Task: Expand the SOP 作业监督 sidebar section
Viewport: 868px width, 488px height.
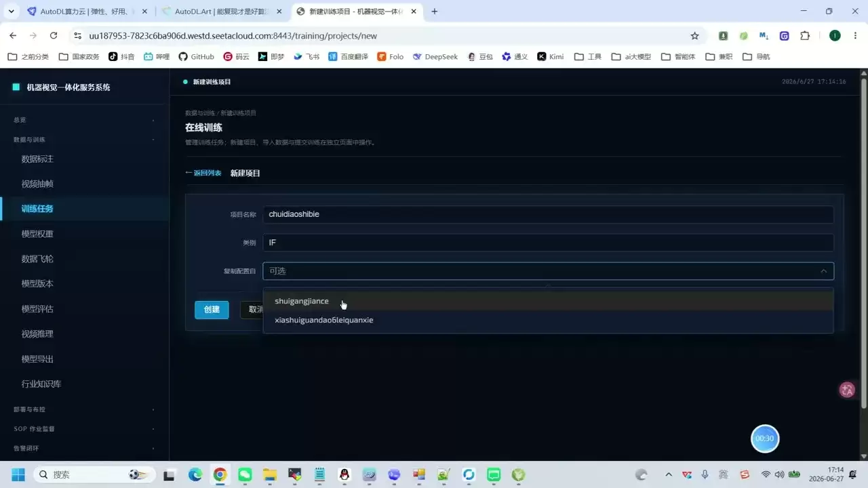Action: coord(85,429)
